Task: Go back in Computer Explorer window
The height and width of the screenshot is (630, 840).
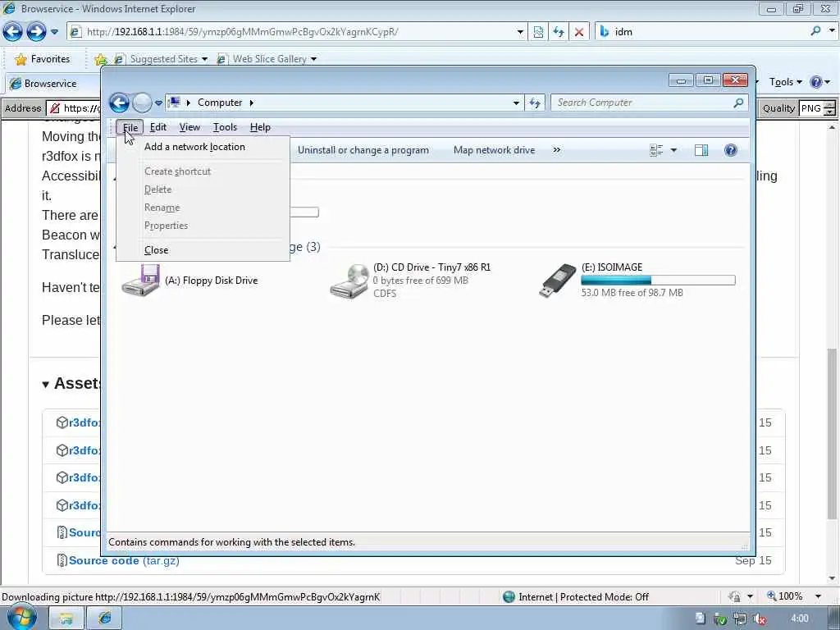Action: point(120,103)
